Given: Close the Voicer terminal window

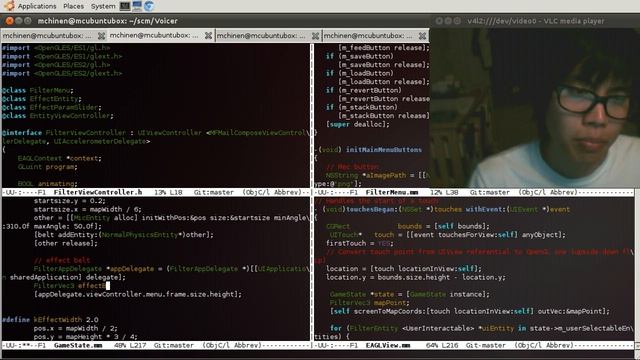Looking at the screenshot, I should point(9,20).
